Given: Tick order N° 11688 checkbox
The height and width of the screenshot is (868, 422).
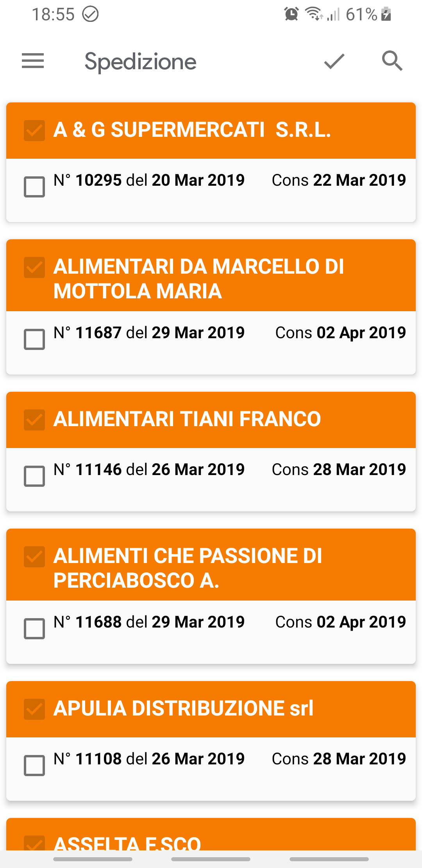Looking at the screenshot, I should [34, 629].
